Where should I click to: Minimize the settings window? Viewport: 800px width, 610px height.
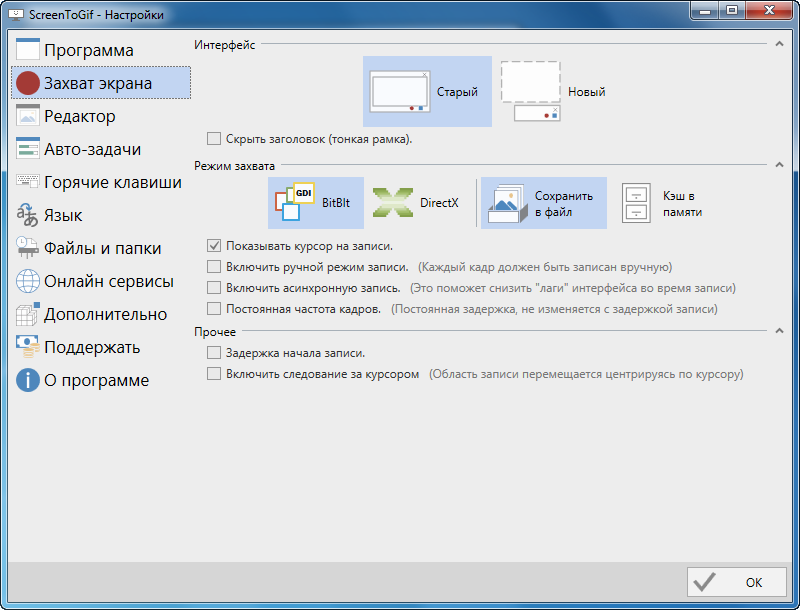point(706,10)
